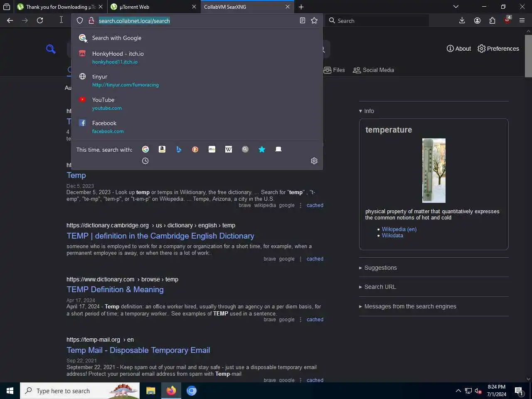
Task: Search this time with Wikipedia icon
Action: (229, 149)
